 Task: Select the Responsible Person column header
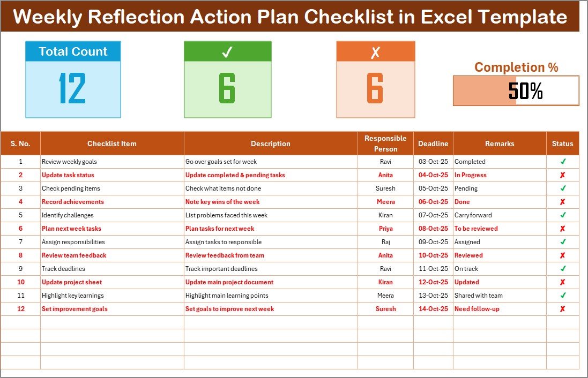(385, 143)
